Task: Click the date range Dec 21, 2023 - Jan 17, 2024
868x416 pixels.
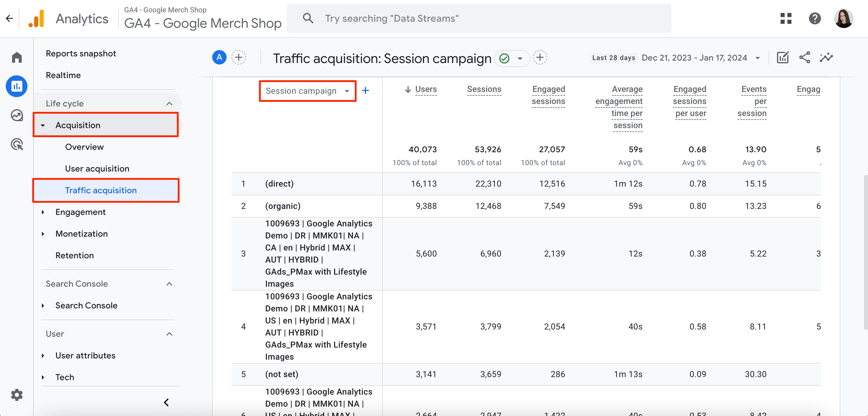Action: tap(694, 58)
